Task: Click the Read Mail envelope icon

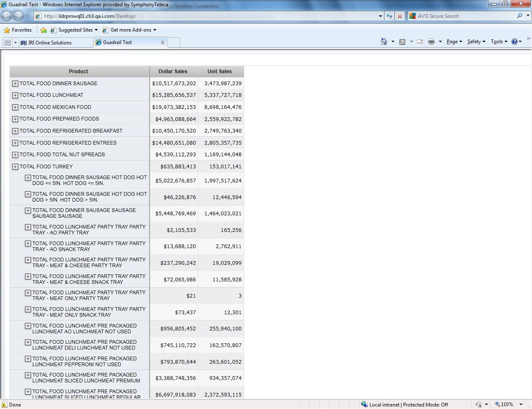Action: (x=420, y=42)
